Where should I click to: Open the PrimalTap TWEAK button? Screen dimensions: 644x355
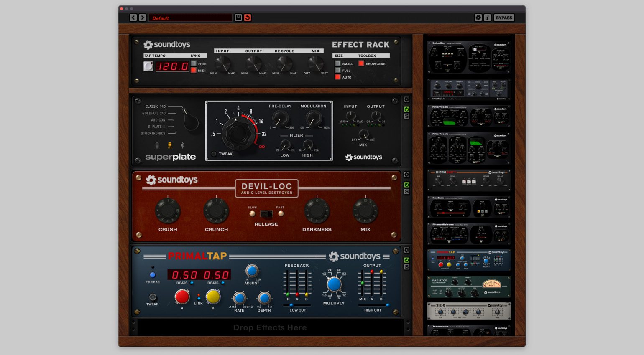153,297
